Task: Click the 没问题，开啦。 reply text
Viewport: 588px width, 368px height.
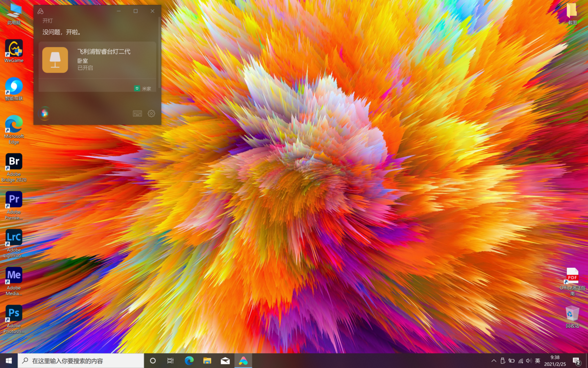Action: (x=62, y=32)
